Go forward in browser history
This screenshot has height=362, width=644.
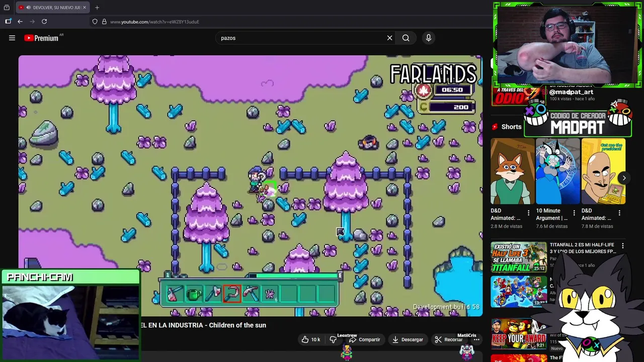[32, 22]
